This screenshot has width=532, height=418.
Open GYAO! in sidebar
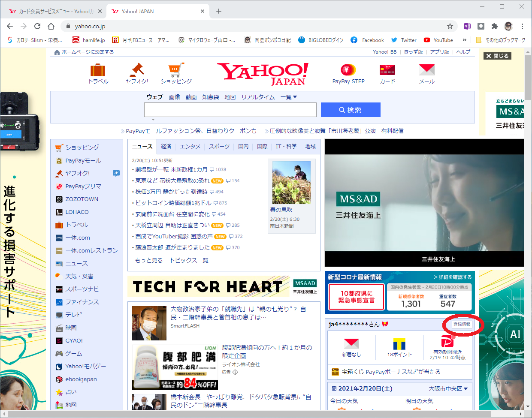(x=74, y=340)
